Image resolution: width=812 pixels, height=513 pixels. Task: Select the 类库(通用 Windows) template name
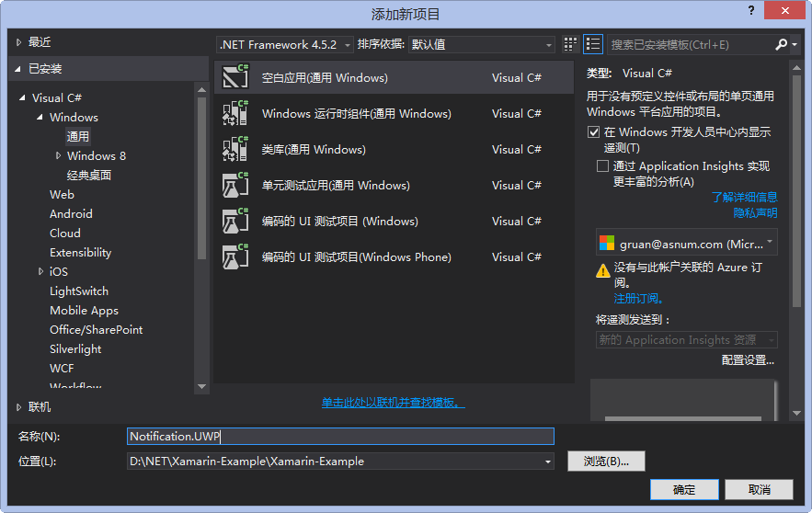coord(314,149)
